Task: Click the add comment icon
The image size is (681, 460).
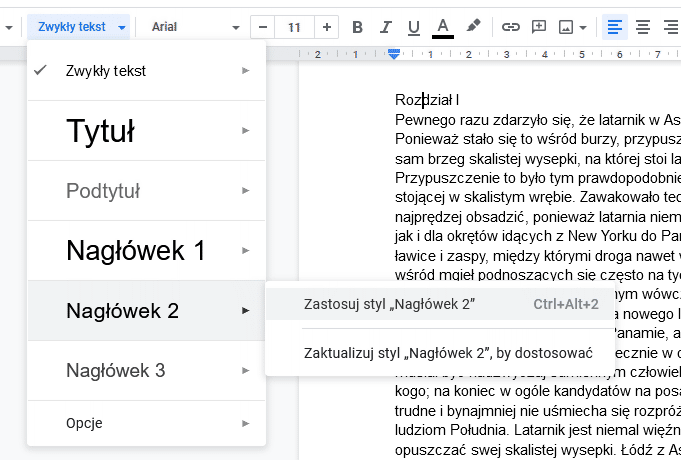Action: tap(539, 27)
